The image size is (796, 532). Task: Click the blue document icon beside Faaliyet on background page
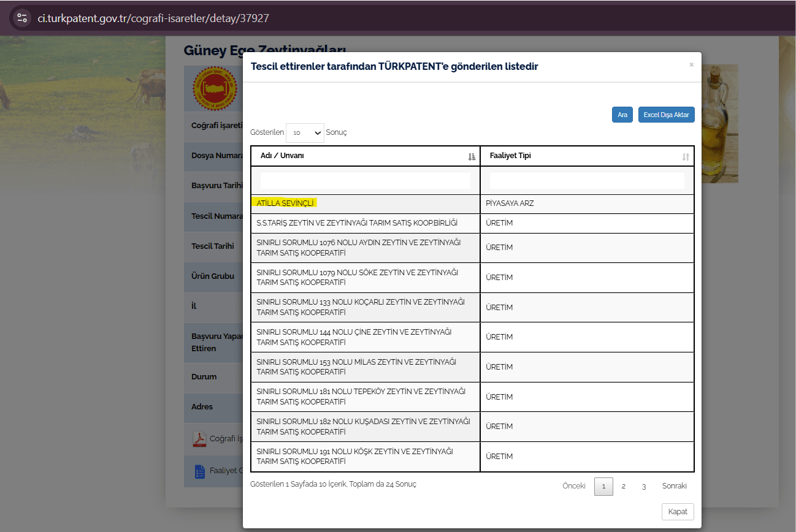pyautogui.click(x=199, y=471)
